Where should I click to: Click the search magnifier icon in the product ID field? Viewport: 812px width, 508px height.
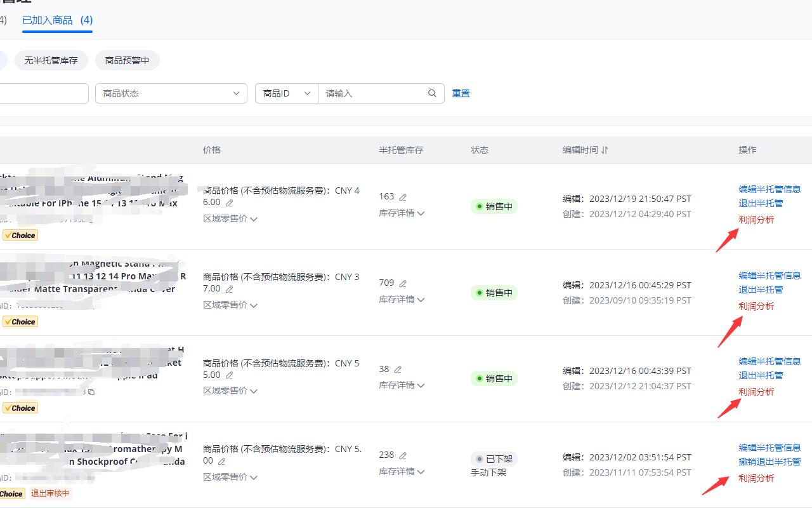pos(432,93)
